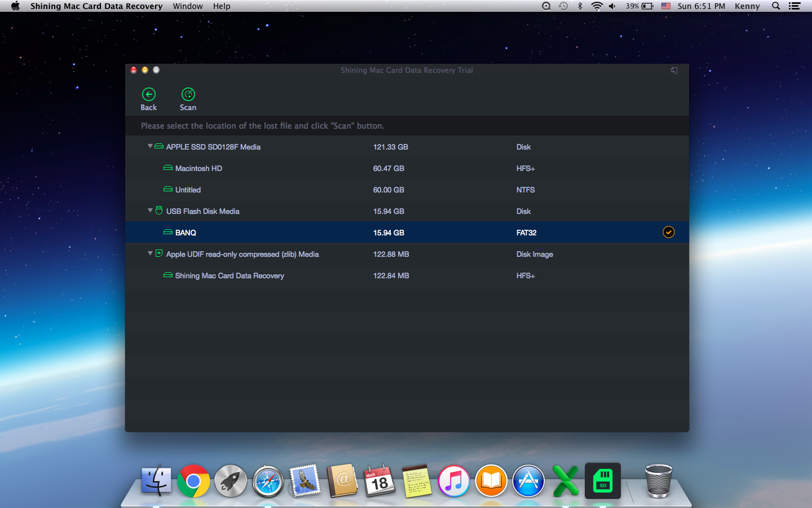Select the Shining Mac Card Data Recovery volume
This screenshot has height=508, width=812.
(229, 275)
